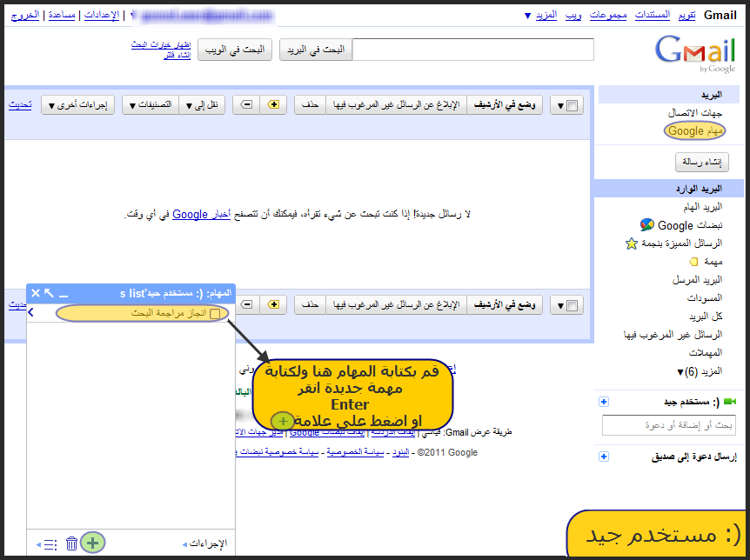Click حذف delete in top toolbar
Viewport: 750px width, 560px height.
point(310,104)
